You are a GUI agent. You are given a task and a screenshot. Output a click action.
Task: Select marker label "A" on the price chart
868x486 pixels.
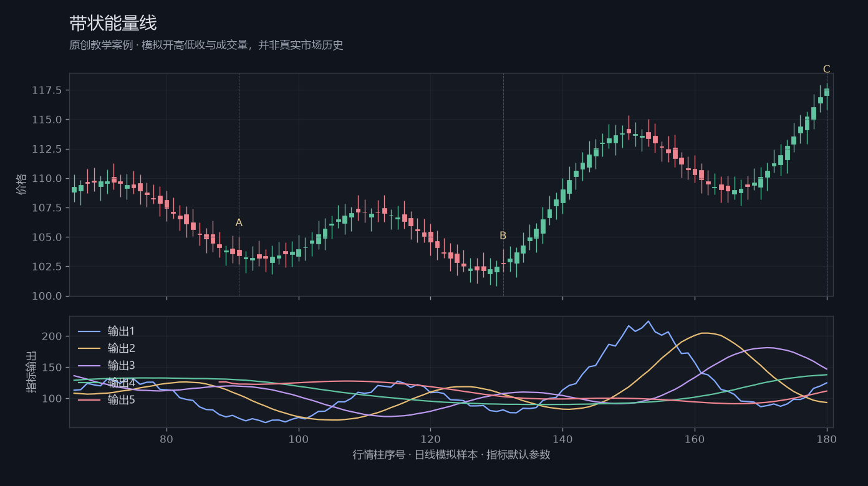click(239, 223)
